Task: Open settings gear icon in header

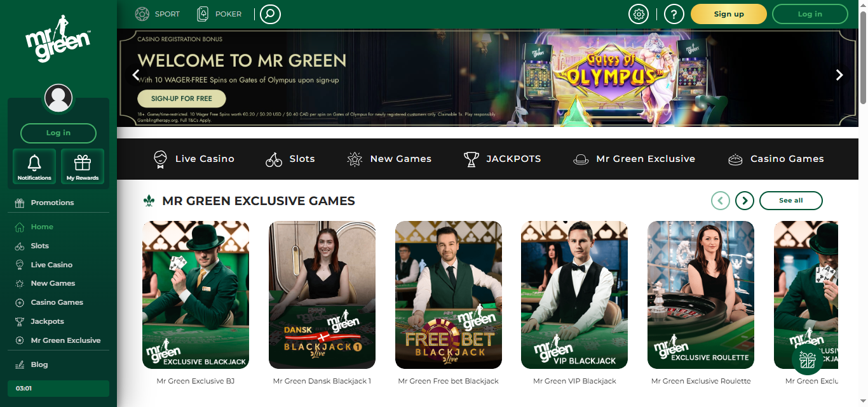Action: (x=639, y=14)
